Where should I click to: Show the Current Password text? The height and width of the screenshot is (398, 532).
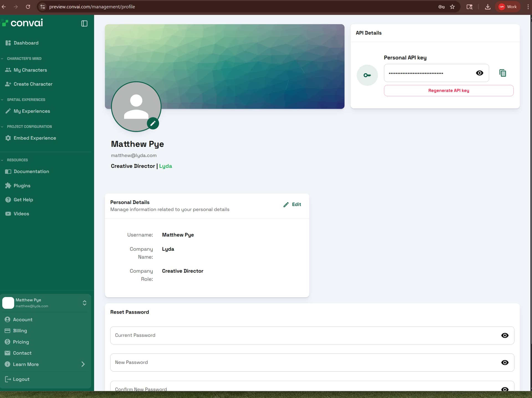[505, 335]
